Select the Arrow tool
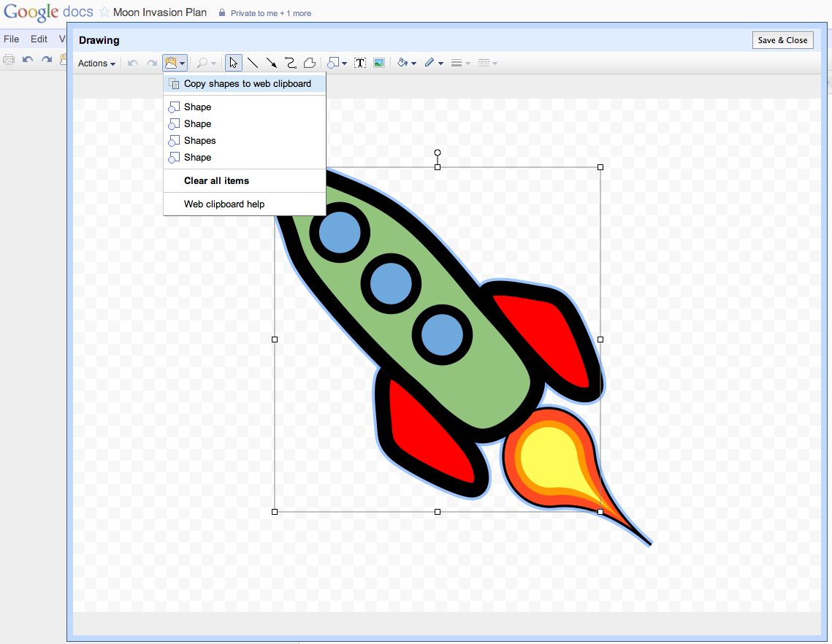The width and height of the screenshot is (832, 644). click(x=271, y=63)
